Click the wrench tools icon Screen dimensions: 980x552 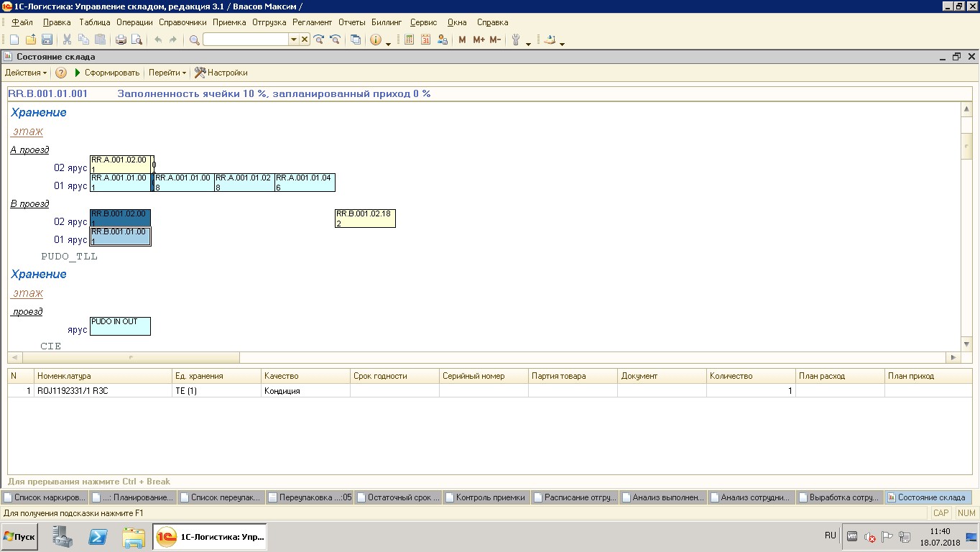(516, 40)
